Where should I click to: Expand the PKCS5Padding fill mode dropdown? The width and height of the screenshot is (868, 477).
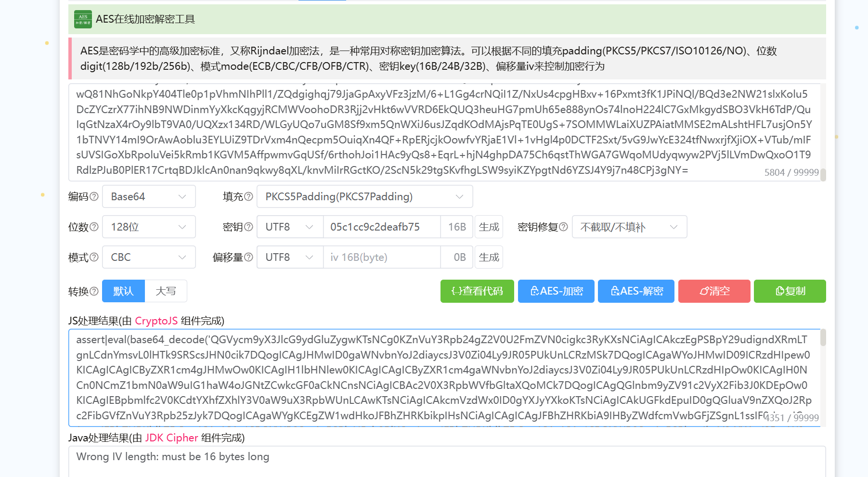tap(364, 196)
